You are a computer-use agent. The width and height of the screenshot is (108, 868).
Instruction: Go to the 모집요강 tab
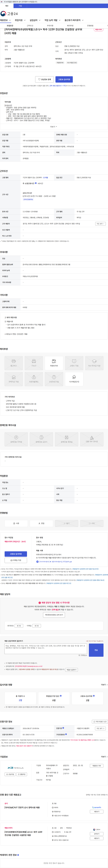[x=10, y=26]
